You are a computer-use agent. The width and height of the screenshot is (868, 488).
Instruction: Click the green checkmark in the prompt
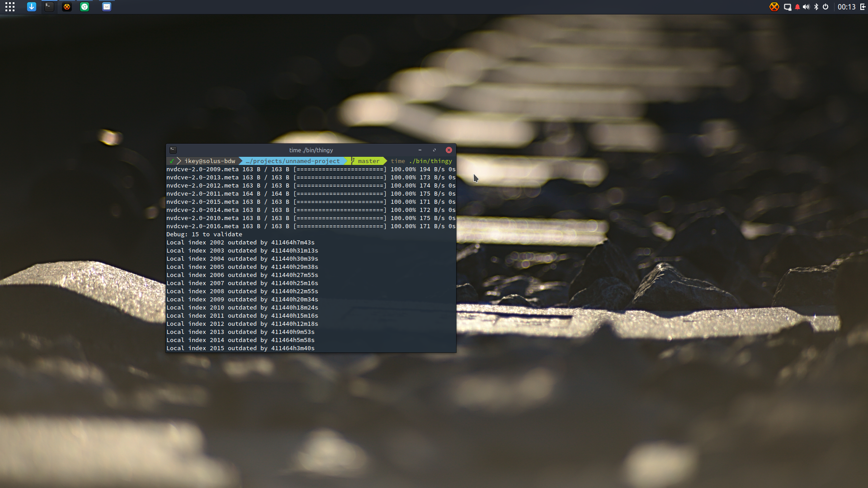[x=171, y=161]
